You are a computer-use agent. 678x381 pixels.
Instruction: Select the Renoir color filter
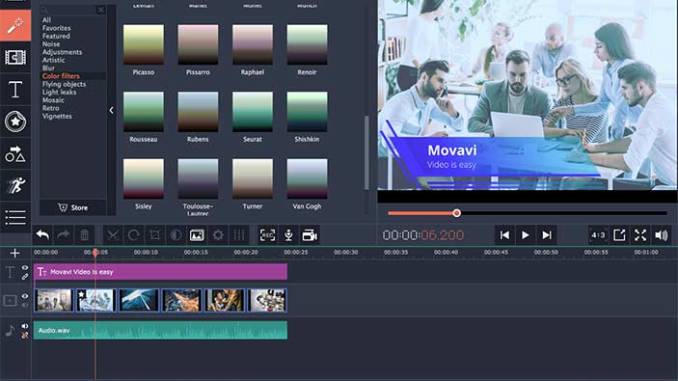[307, 45]
